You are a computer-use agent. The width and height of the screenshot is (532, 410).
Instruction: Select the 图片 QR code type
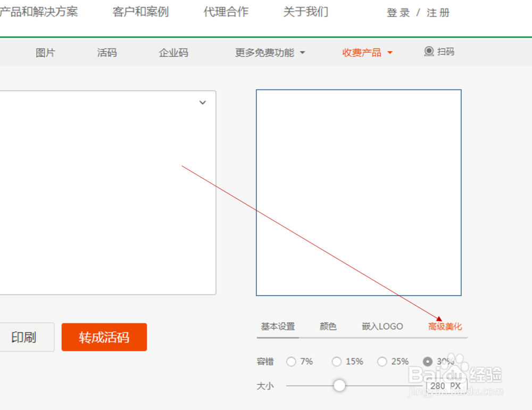click(x=45, y=52)
